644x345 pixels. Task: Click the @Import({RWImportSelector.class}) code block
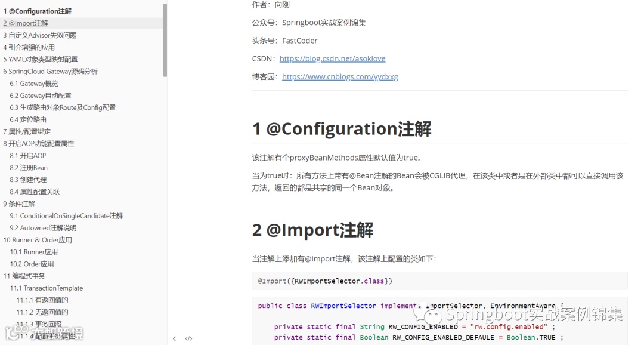[x=439, y=281]
